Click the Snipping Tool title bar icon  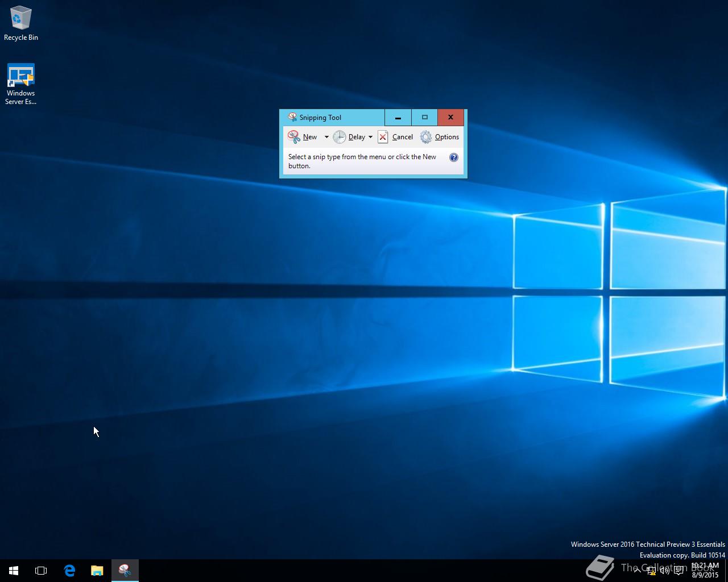292,117
